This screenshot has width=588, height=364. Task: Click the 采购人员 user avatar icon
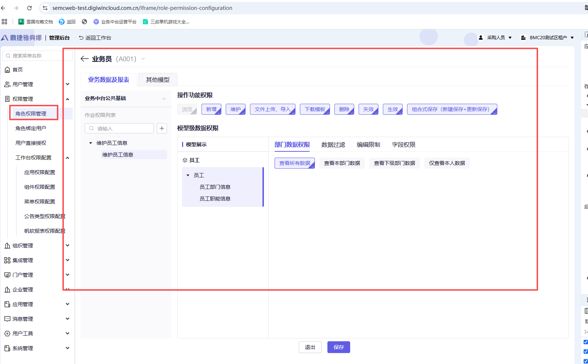tap(481, 38)
